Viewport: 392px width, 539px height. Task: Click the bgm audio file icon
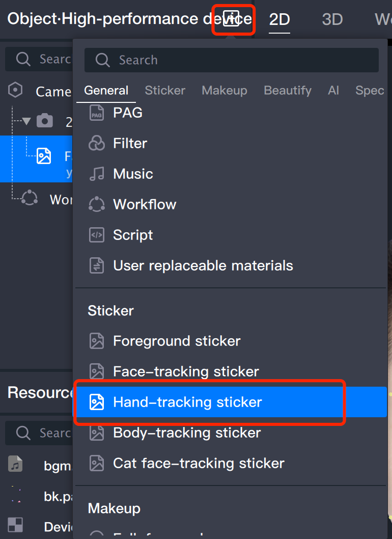[15, 465]
